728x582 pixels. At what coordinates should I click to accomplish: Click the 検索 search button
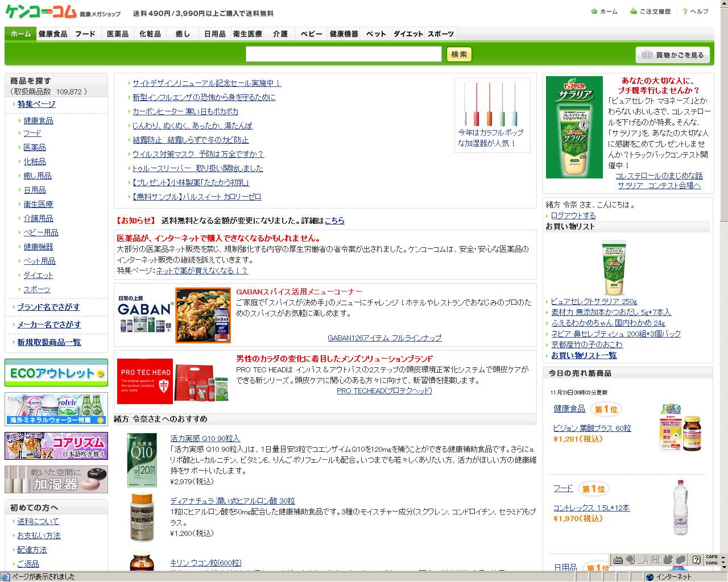pos(459,54)
